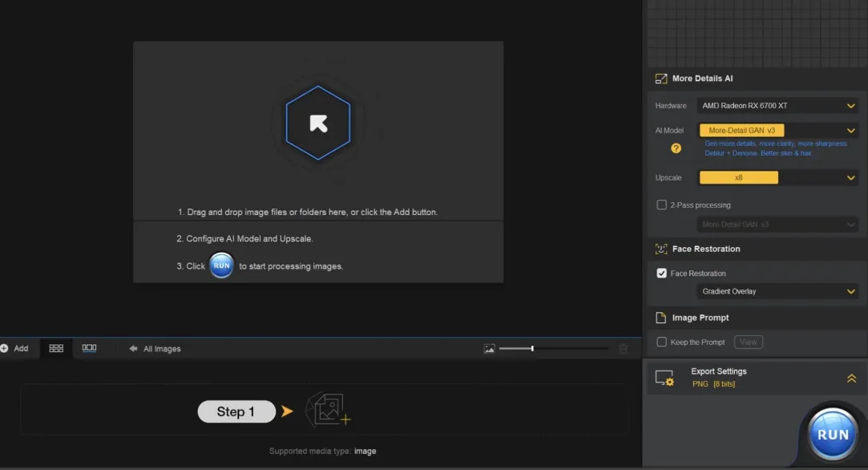868x470 pixels.
Task: Click the AI model description text
Action: 776,148
